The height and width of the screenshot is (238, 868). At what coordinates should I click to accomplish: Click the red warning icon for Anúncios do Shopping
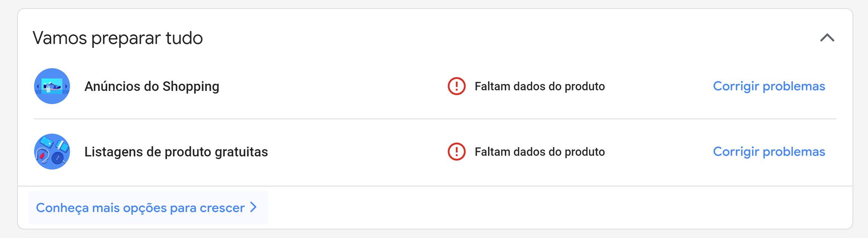(x=457, y=86)
